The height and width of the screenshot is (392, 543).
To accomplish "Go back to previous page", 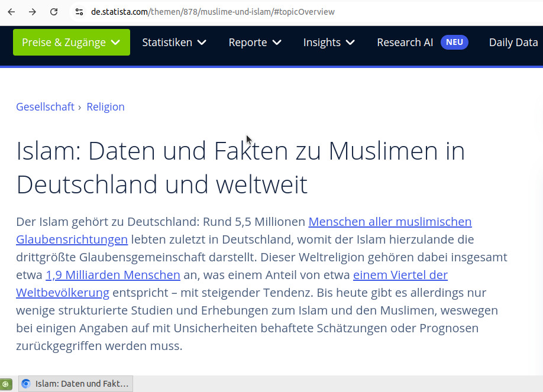I will tap(11, 12).
